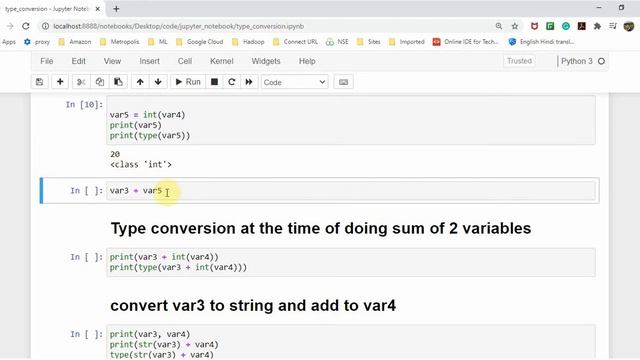Open the media control queue icon
The height and width of the screenshot is (360, 640).
pyautogui.click(x=613, y=26)
